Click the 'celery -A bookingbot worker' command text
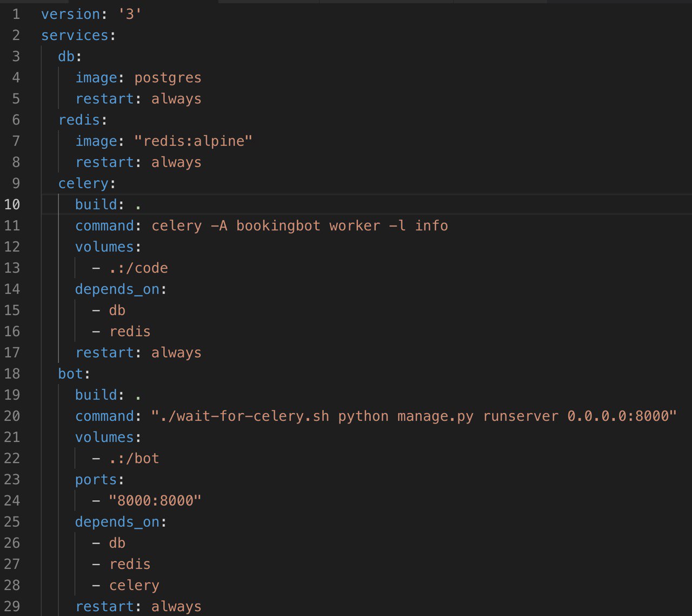This screenshot has width=692, height=616. [266, 226]
